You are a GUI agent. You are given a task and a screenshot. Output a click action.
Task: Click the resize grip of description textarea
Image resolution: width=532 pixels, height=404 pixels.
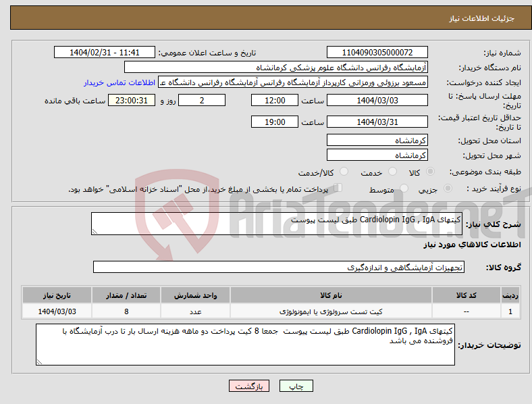(x=95, y=232)
